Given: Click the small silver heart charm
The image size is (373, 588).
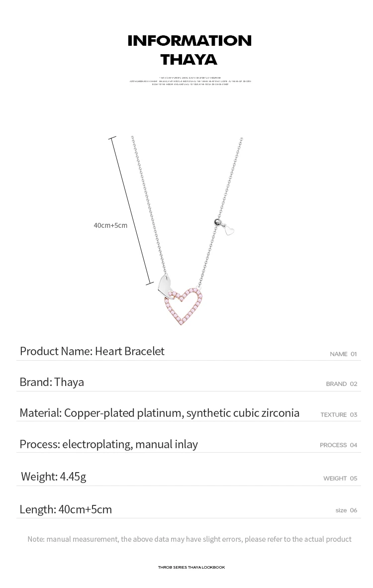Looking at the screenshot, I should 229,229.
